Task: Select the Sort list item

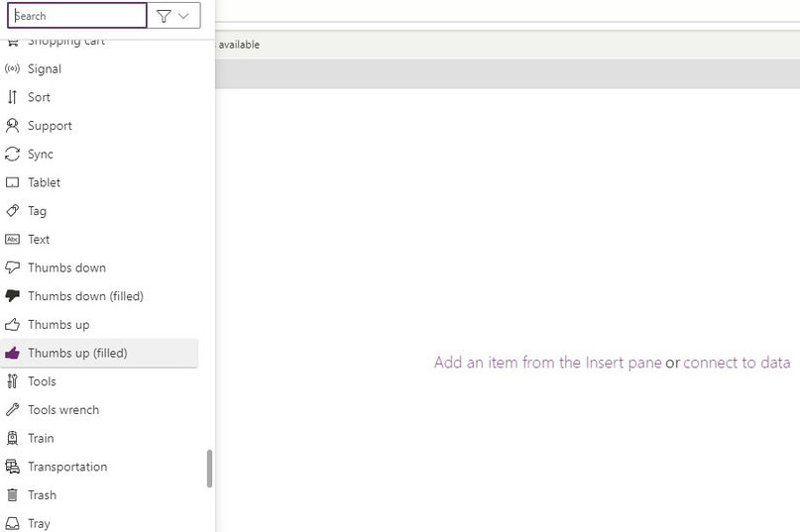Action: 99,97
